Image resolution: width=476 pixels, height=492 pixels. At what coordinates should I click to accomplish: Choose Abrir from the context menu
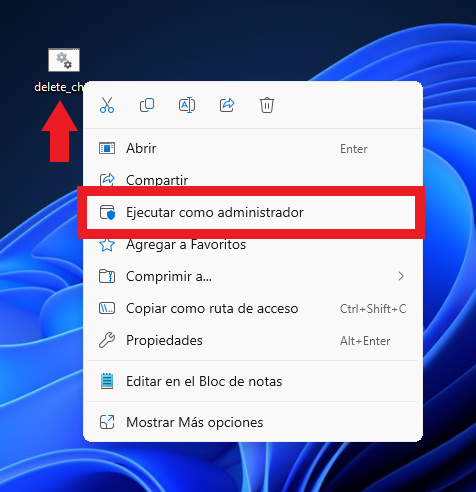[x=253, y=148]
